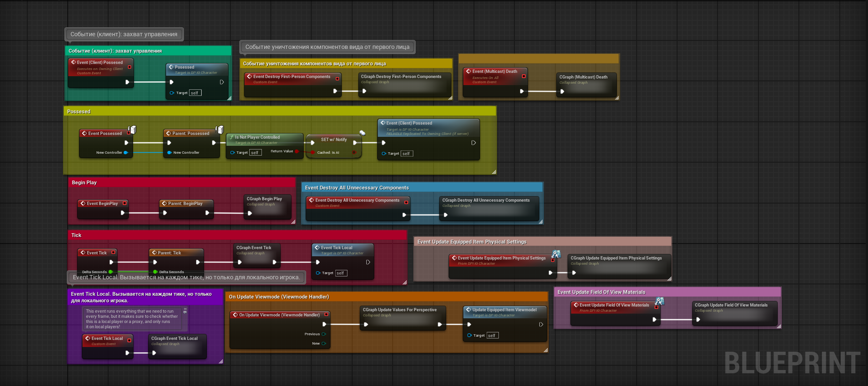
Task: Click the replication icon on the Parent: Possessed node
Action: pos(220,129)
